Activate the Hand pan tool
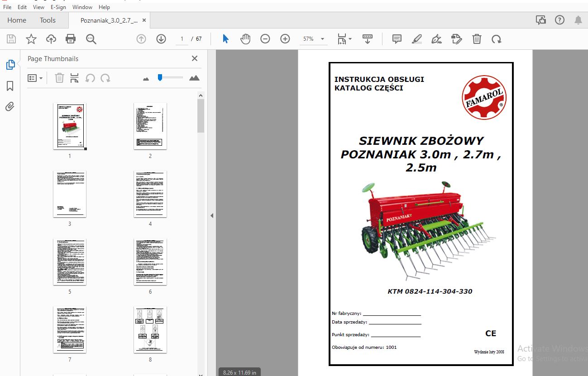The width and height of the screenshot is (588, 376). click(245, 39)
